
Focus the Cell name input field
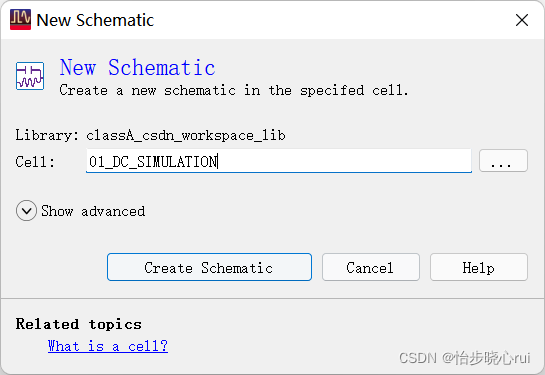(x=278, y=161)
